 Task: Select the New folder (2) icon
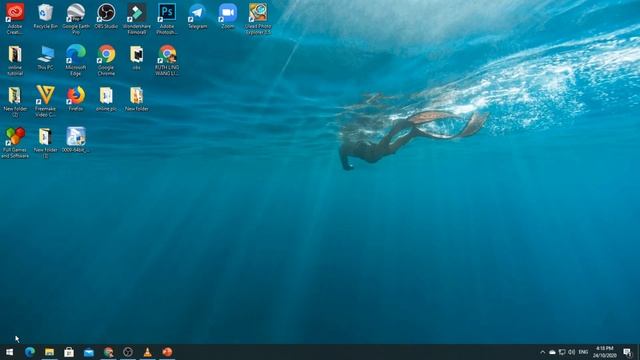(15, 102)
